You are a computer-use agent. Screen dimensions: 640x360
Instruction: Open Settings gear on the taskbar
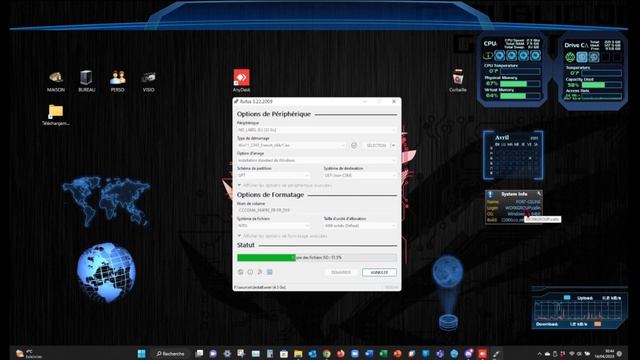point(227,353)
